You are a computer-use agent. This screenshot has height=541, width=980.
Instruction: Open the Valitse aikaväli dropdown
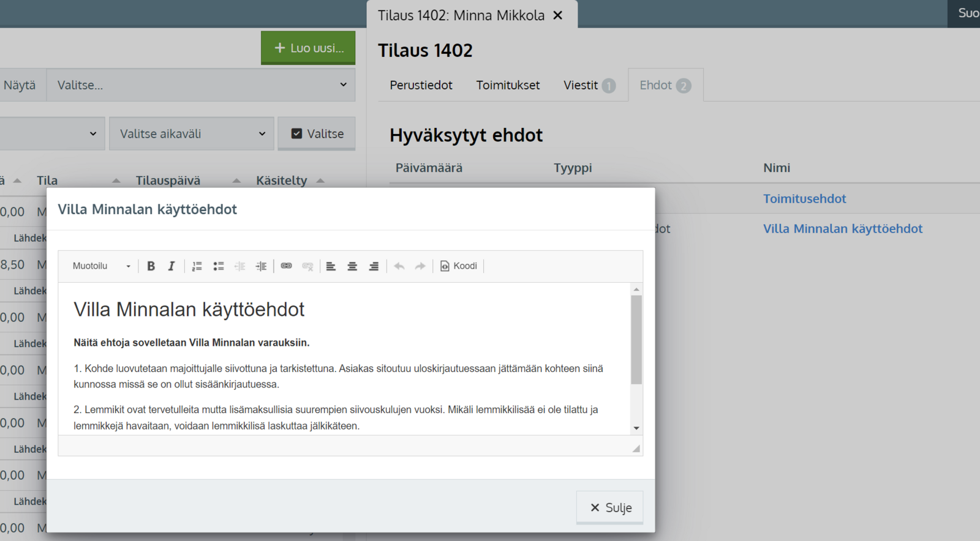[x=192, y=133]
